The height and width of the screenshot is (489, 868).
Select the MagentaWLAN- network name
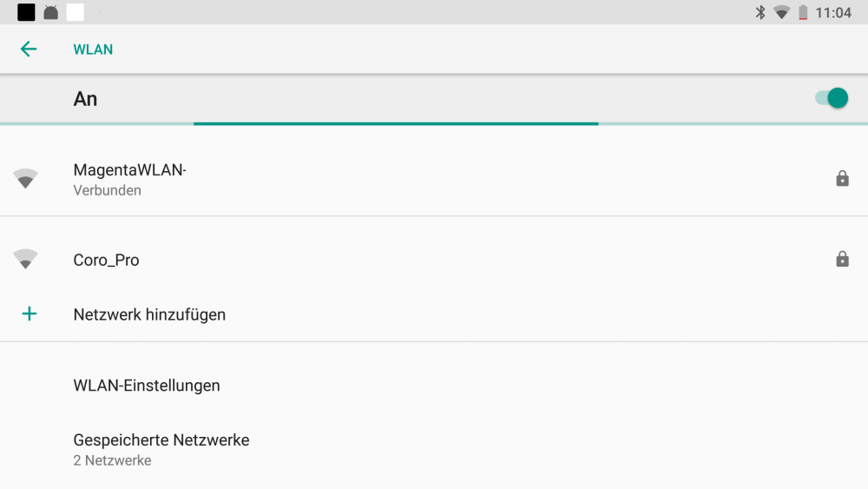point(130,170)
